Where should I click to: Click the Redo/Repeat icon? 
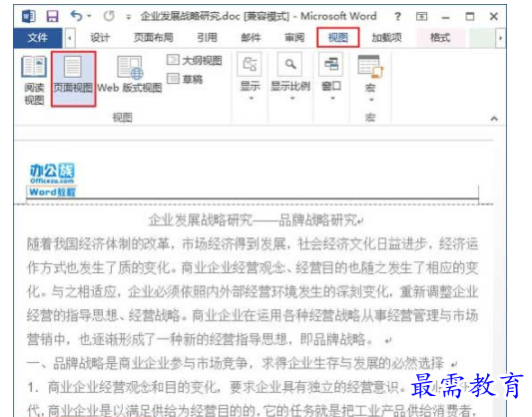pos(109,16)
